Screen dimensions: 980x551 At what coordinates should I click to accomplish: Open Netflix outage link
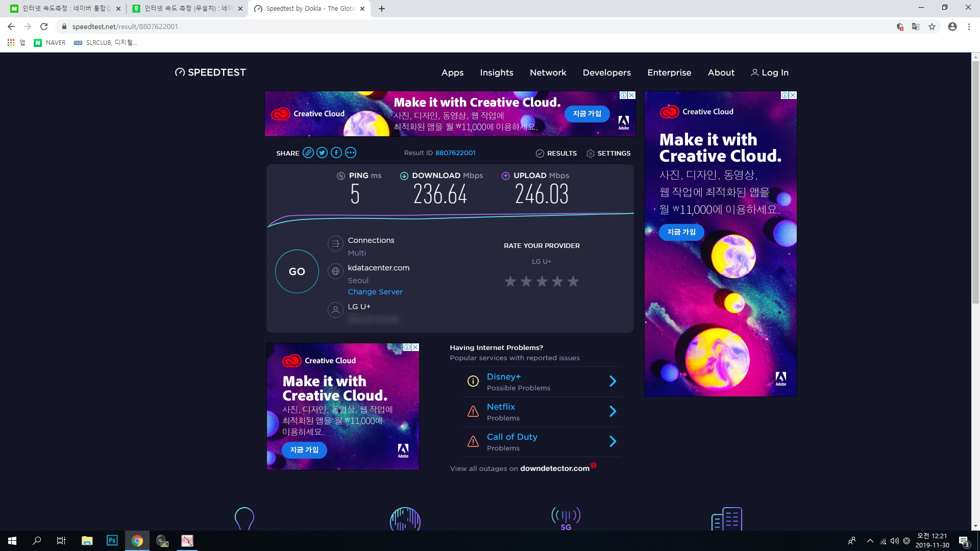click(501, 407)
